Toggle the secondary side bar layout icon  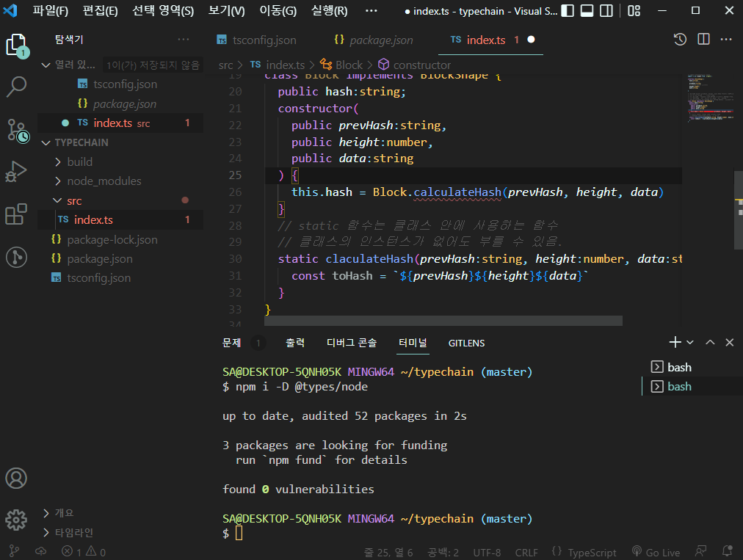pos(606,11)
